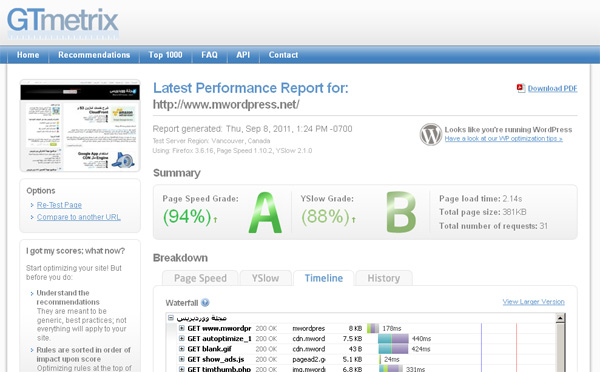Click the Re-Test Page link
The image size is (600, 372).
coord(59,205)
